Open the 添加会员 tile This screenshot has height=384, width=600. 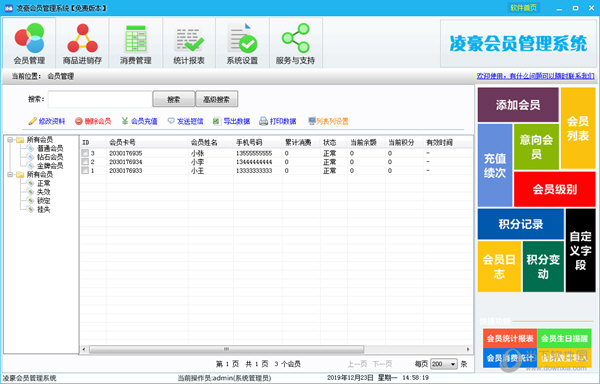pos(518,105)
